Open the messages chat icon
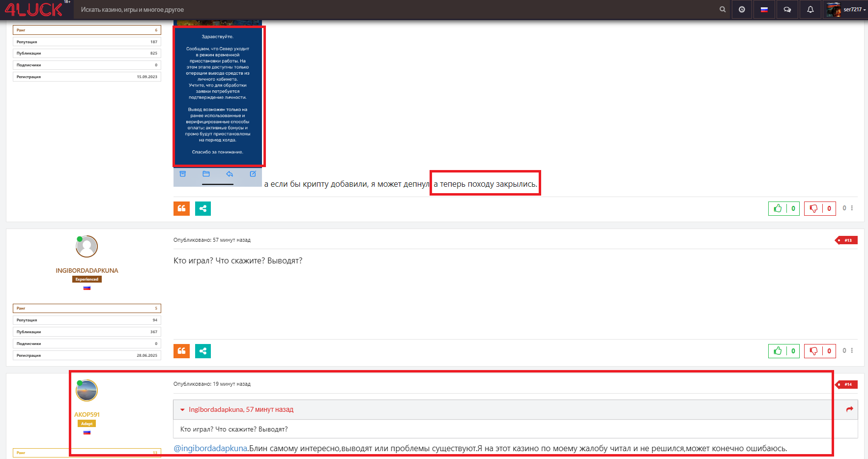Screen dimensions: 868x459 [787, 9]
